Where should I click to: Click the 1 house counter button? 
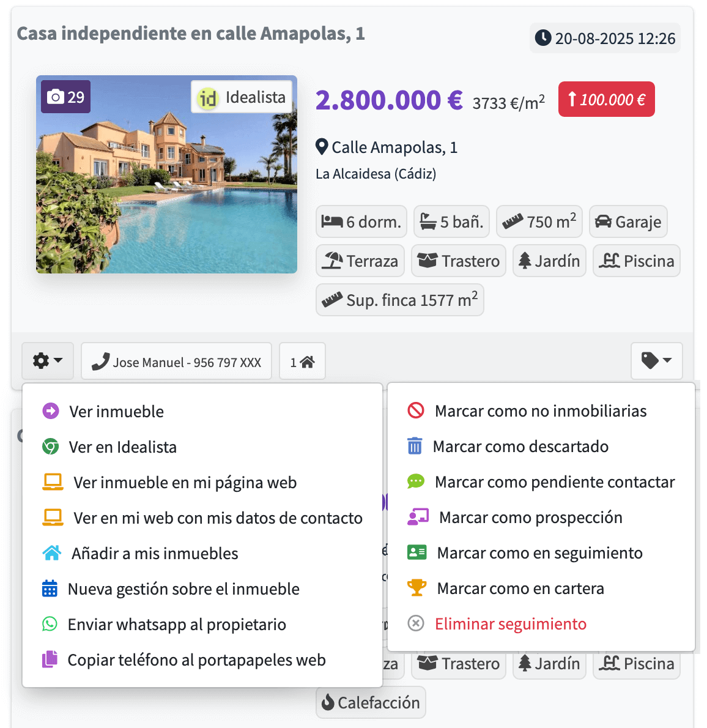[x=302, y=362]
